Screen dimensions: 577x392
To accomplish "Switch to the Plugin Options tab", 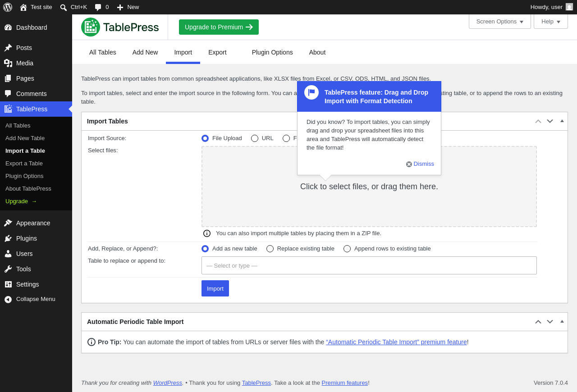I will coord(272,52).
